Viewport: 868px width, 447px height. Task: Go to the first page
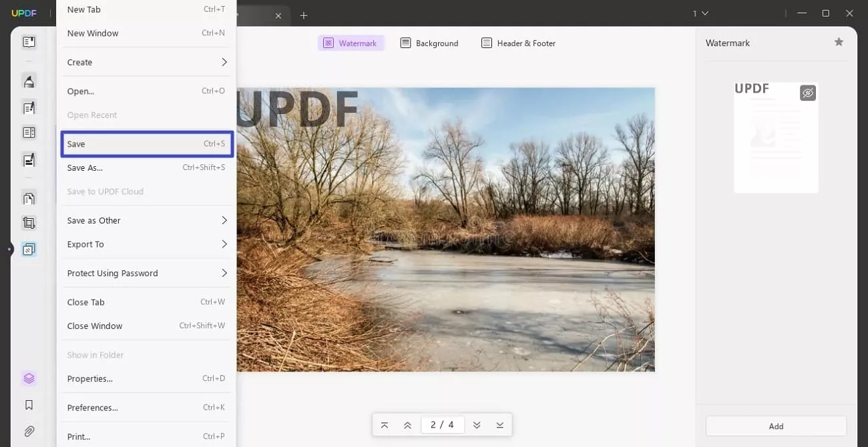tap(385, 425)
